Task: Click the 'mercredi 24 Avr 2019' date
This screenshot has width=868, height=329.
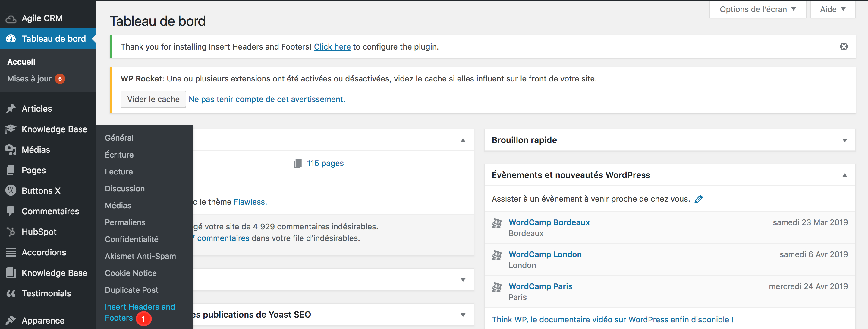Action: tap(808, 286)
